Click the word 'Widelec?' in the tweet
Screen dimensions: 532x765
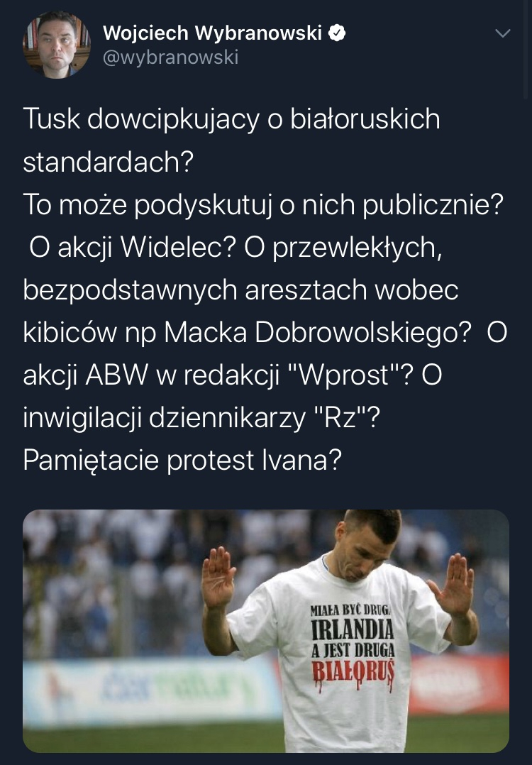pos(179,247)
